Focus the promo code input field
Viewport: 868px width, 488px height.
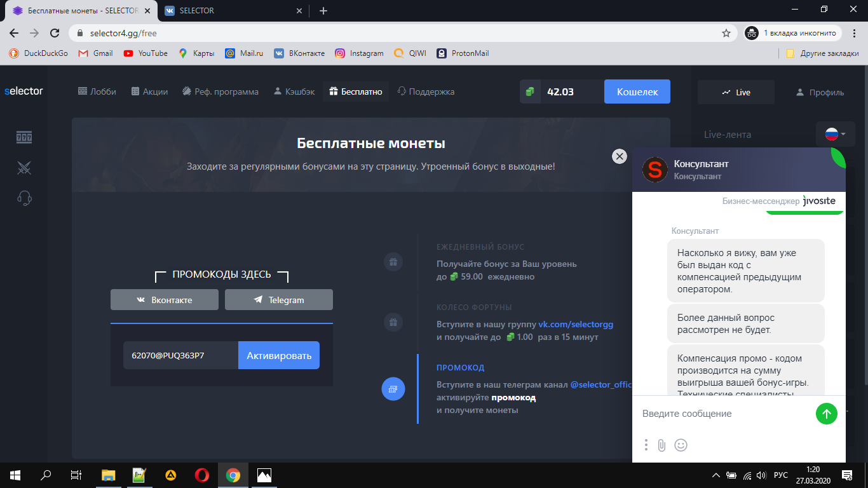(x=180, y=355)
